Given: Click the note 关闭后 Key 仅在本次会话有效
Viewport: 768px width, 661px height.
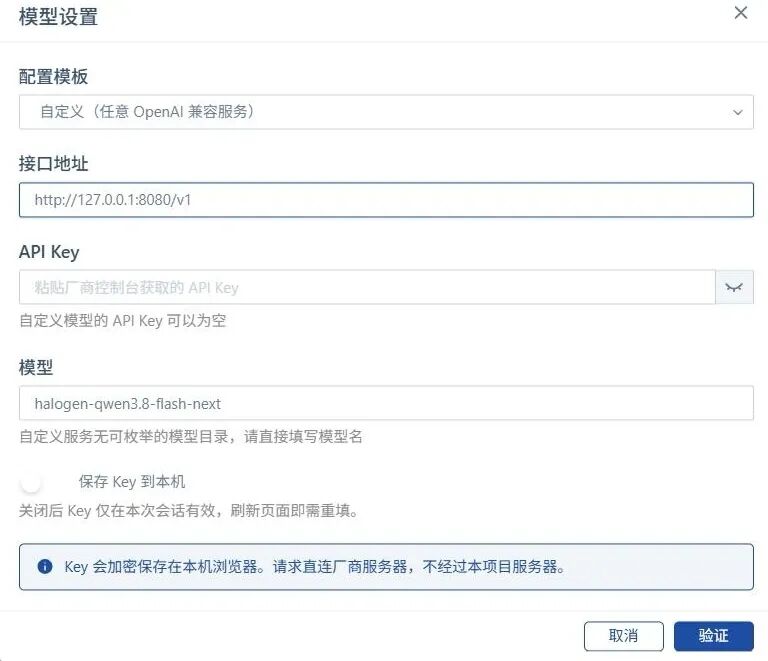Looking at the screenshot, I should pyautogui.click(x=189, y=511).
